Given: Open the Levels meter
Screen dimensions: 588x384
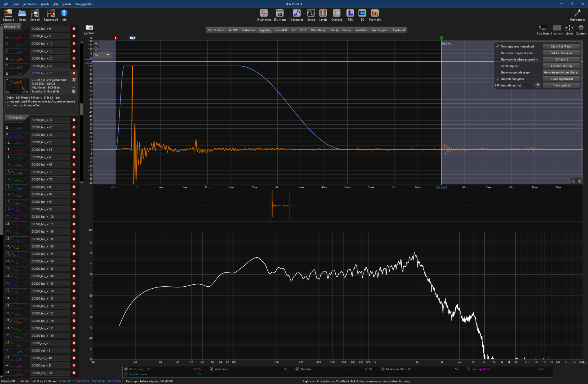Looking at the screenshot, I should (323, 15).
